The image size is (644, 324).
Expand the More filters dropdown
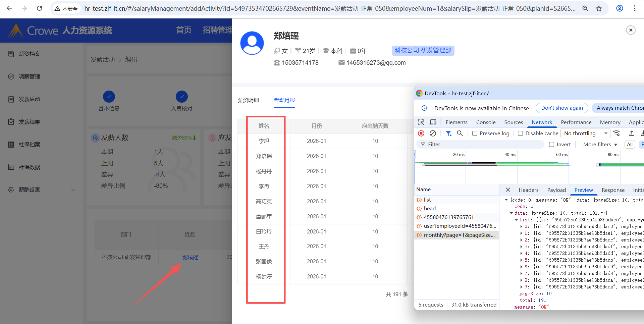pos(600,145)
